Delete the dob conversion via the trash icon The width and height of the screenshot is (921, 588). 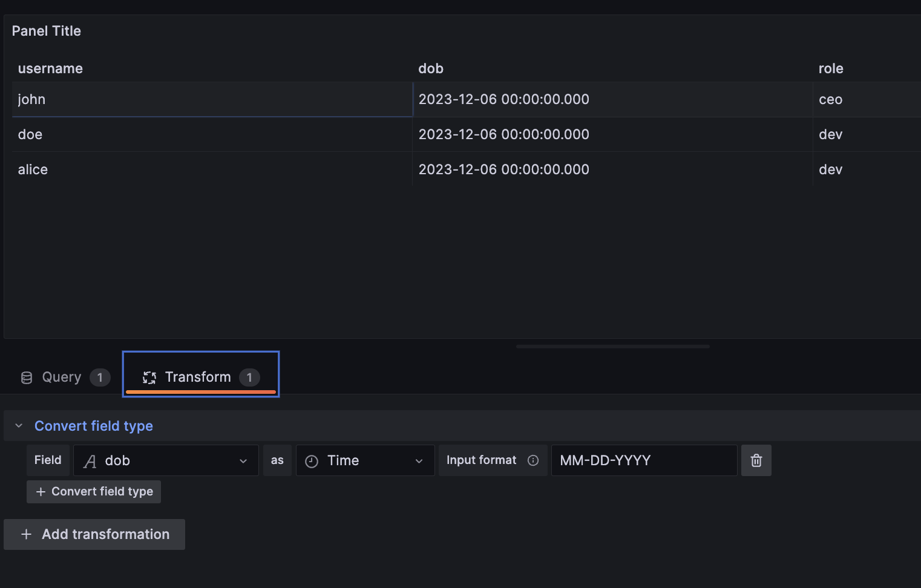[x=756, y=460]
